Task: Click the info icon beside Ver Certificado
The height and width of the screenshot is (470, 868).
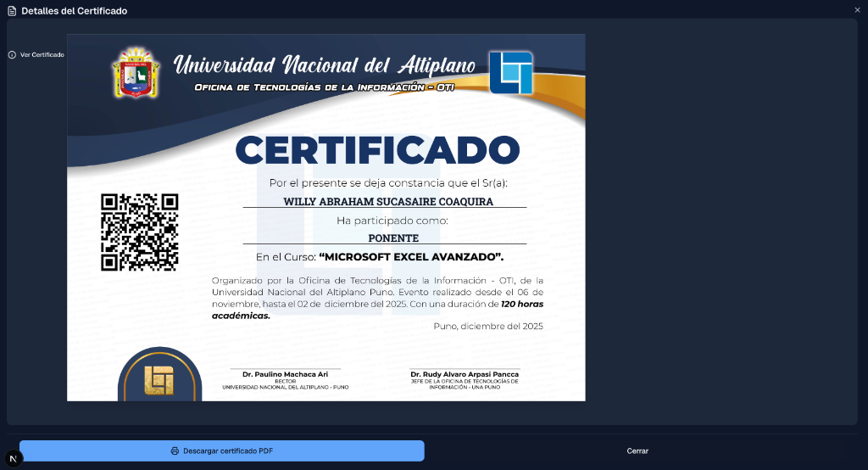Action: click(x=12, y=55)
